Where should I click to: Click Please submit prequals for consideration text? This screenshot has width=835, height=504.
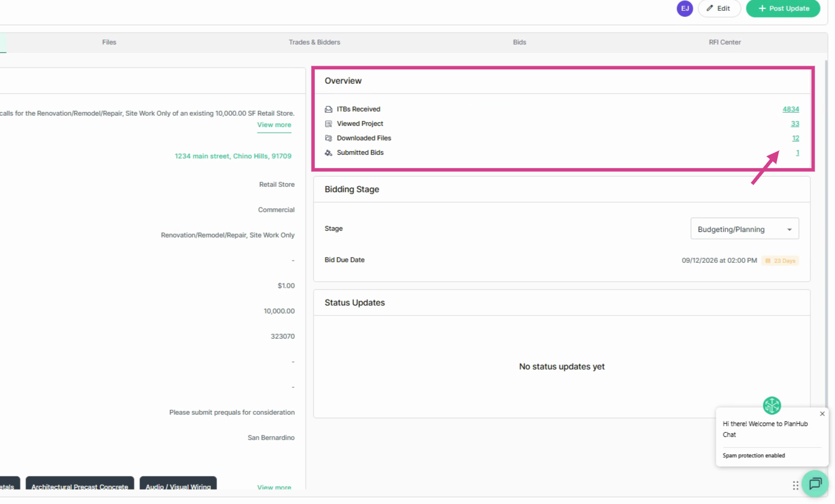pyautogui.click(x=232, y=412)
